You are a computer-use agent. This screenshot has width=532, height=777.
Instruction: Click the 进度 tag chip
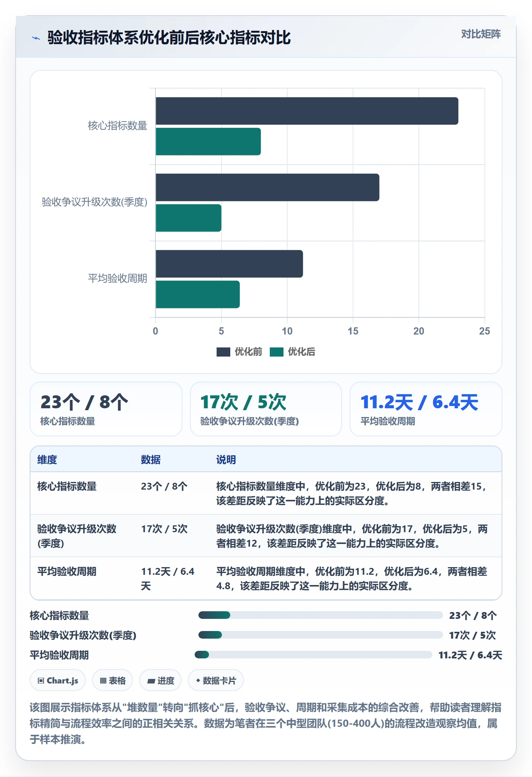tap(160, 680)
